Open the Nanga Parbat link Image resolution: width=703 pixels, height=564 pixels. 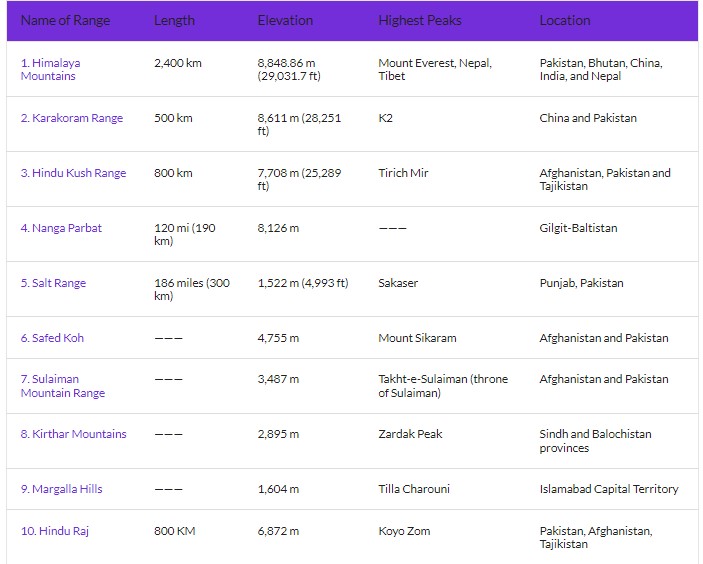pos(61,228)
